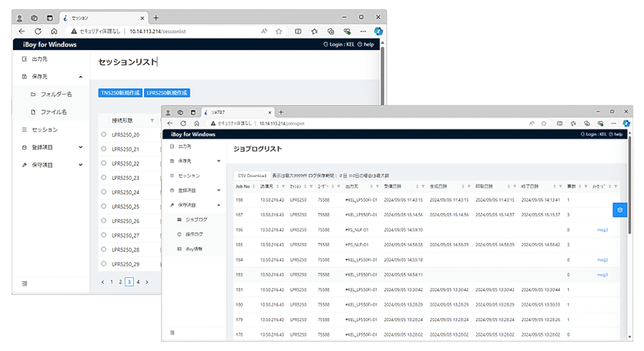Collapse sidebar in the job log window
This screenshot has height=351, width=644.
(x=172, y=332)
